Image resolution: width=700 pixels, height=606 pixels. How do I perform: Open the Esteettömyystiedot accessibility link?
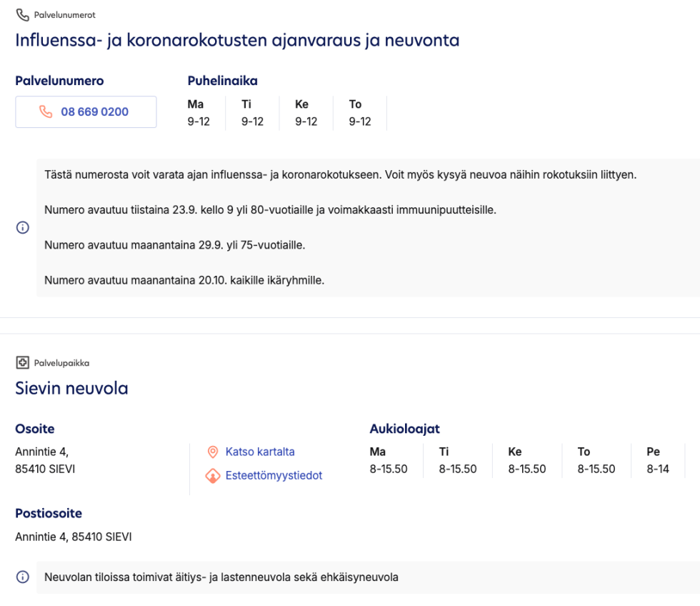(274, 476)
